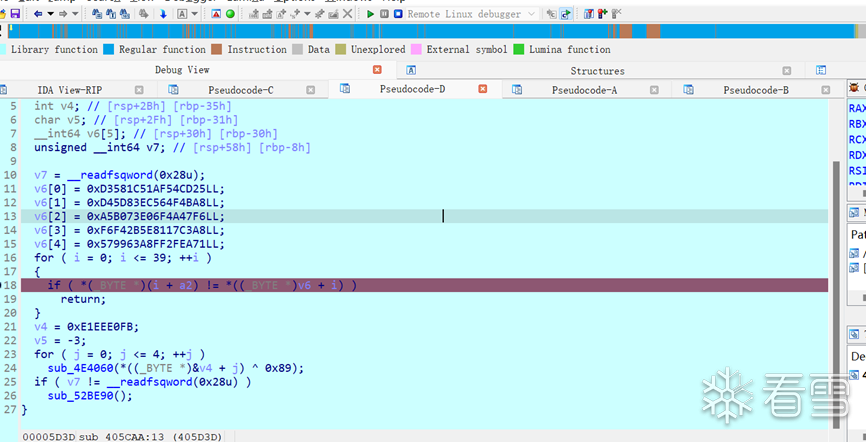Viewport: 866px width, 442px height.
Task: Click the value 0xD3581C51AF54CD25LL
Action: (x=155, y=189)
